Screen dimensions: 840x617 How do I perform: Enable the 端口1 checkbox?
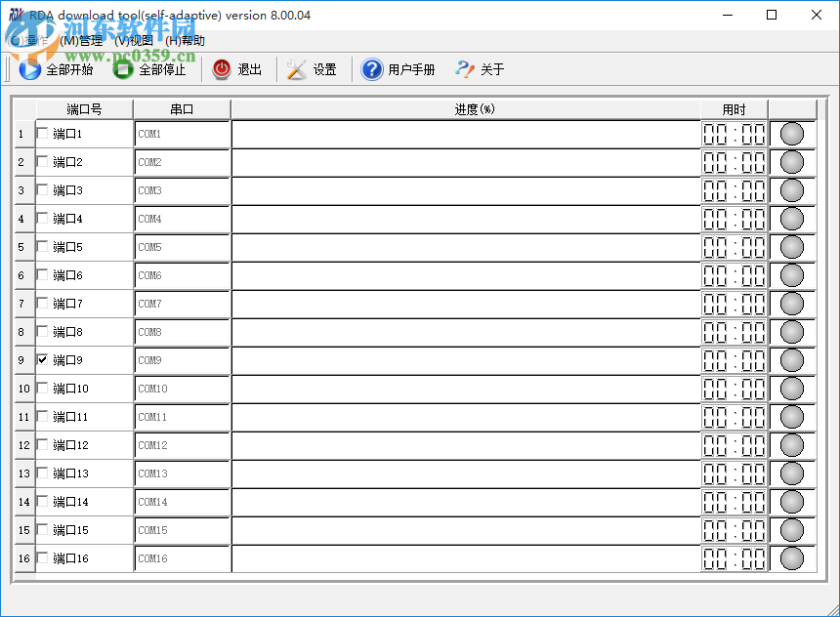click(x=40, y=134)
